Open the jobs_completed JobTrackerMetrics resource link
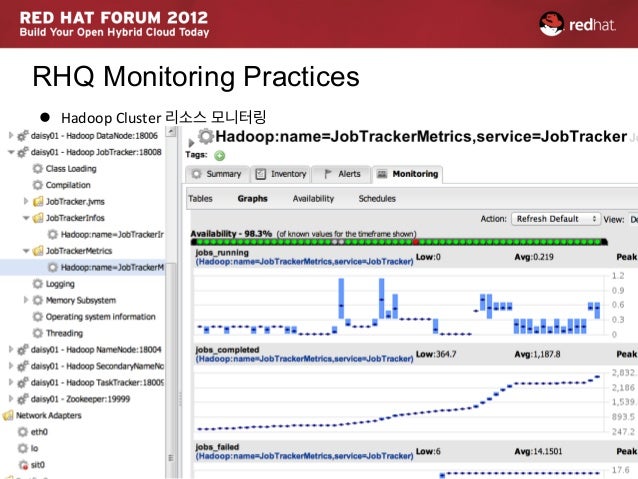The width and height of the screenshot is (638, 479). click(x=304, y=359)
